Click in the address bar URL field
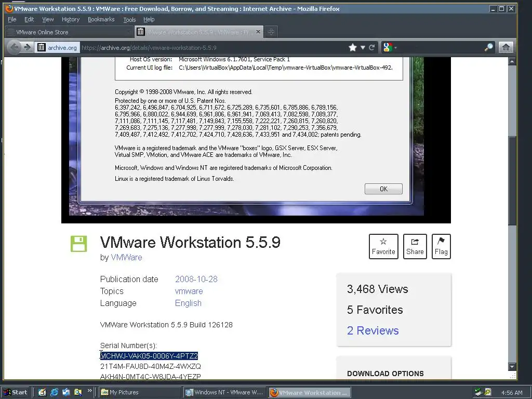 click(214, 47)
